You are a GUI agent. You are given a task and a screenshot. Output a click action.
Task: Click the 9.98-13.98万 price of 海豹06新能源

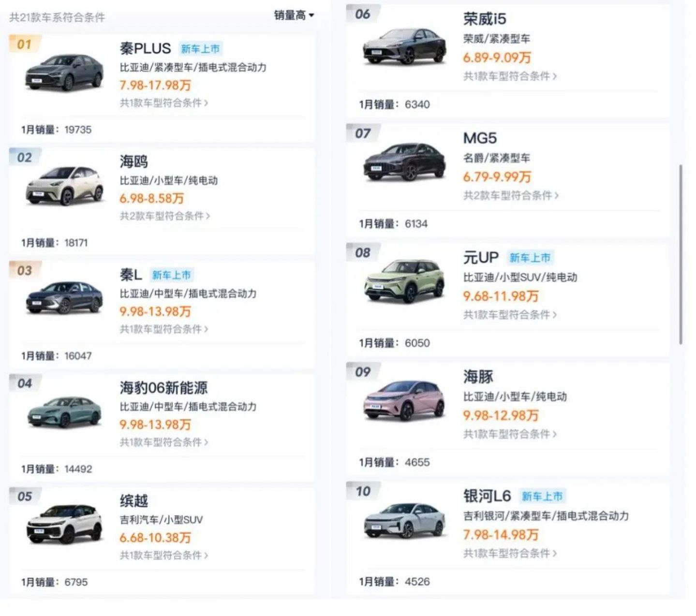point(155,425)
